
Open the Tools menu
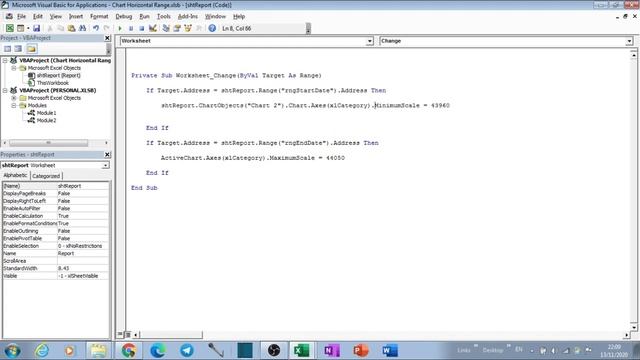point(164,16)
